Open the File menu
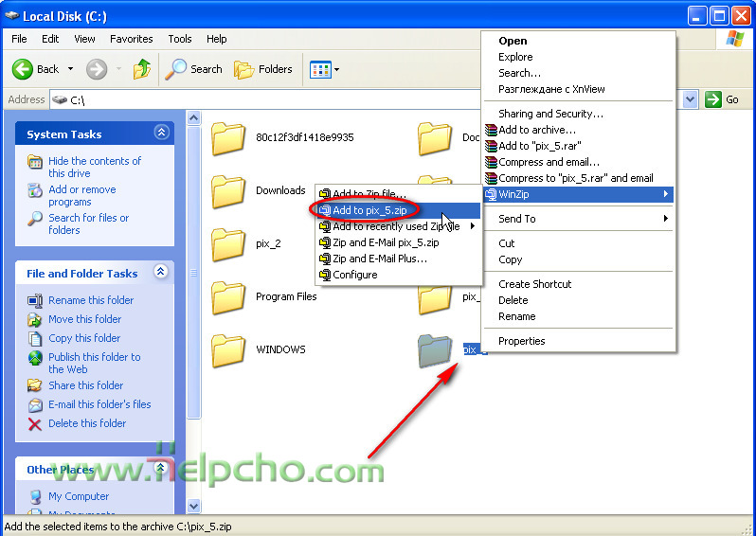 click(x=19, y=39)
